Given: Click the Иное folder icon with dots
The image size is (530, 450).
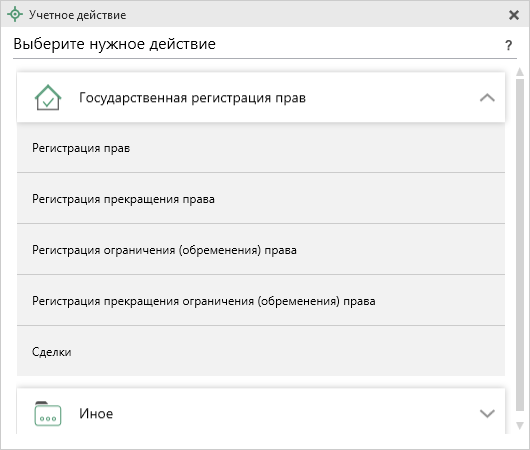Looking at the screenshot, I should pos(48,413).
